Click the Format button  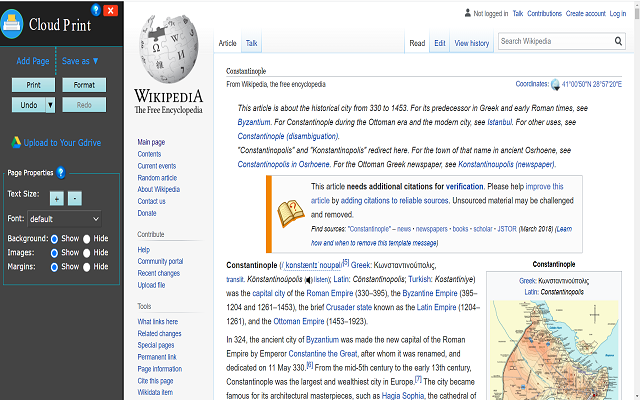coord(84,85)
